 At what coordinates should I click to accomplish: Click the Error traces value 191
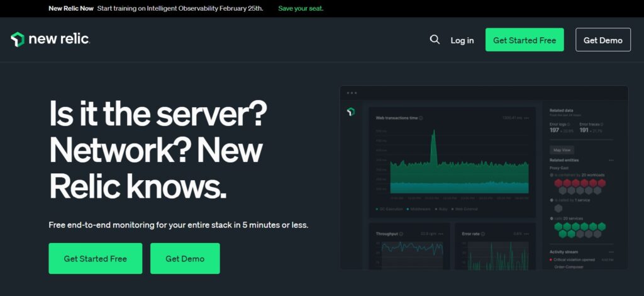[x=584, y=130]
